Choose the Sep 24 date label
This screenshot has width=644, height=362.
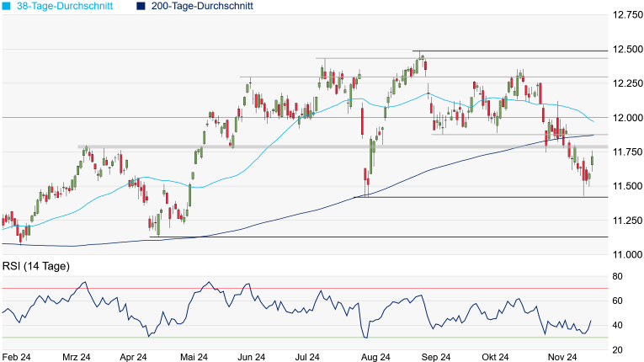[436, 356]
